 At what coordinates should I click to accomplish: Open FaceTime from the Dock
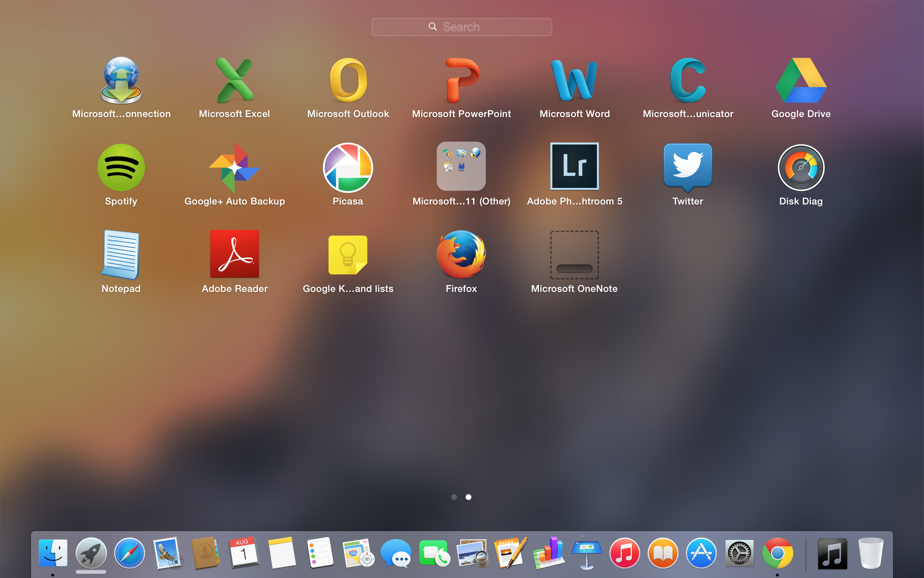pyautogui.click(x=434, y=553)
